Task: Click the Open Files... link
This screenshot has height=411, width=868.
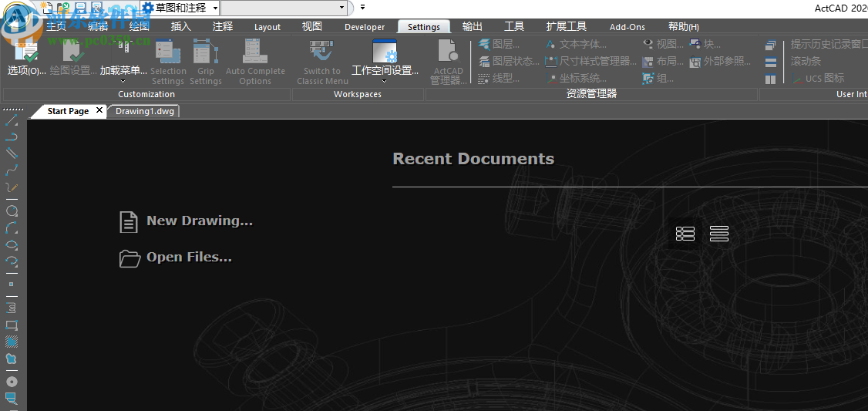Action: click(189, 258)
